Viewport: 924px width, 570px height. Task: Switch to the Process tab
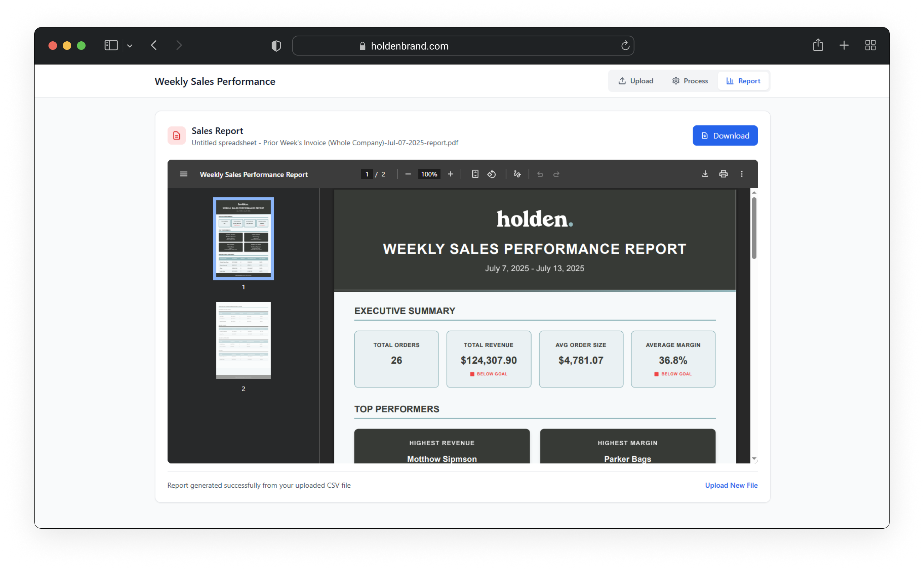pyautogui.click(x=690, y=81)
